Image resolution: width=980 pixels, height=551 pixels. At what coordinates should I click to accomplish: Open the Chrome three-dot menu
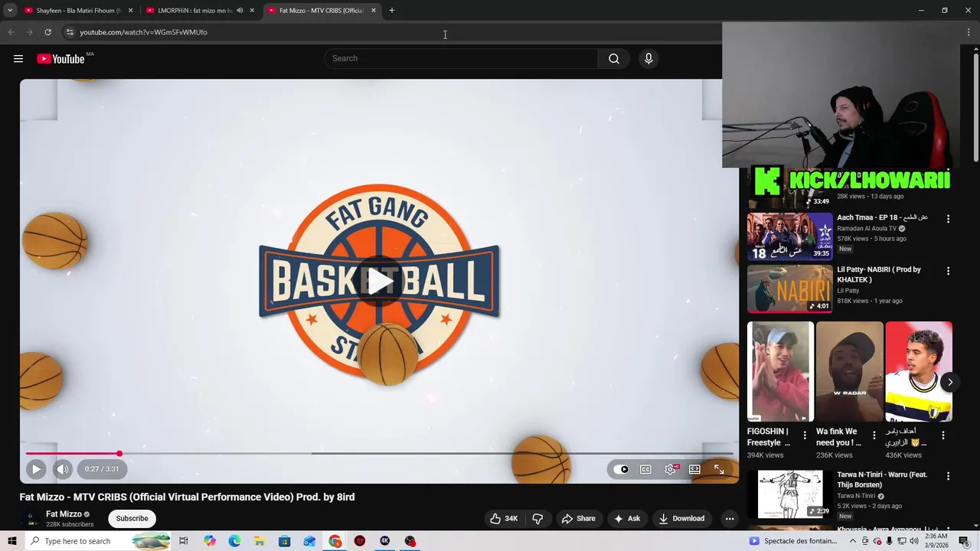969,32
